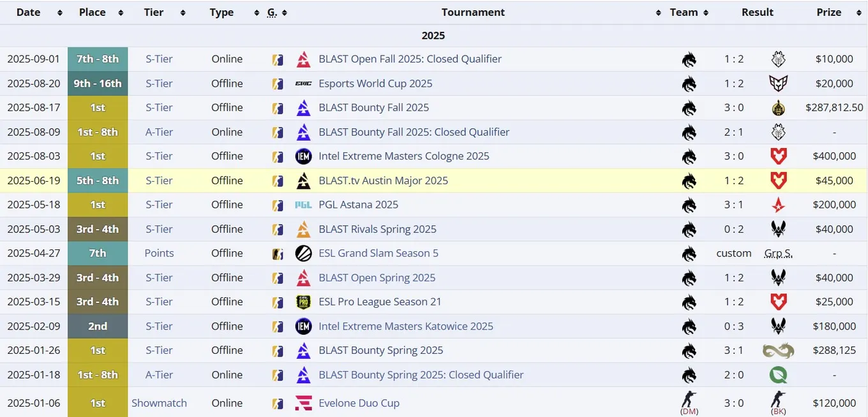Screen dimensions: 868x417
Task: Open the Intel Extreme Masters Cologne 2025 link
Action: point(404,156)
